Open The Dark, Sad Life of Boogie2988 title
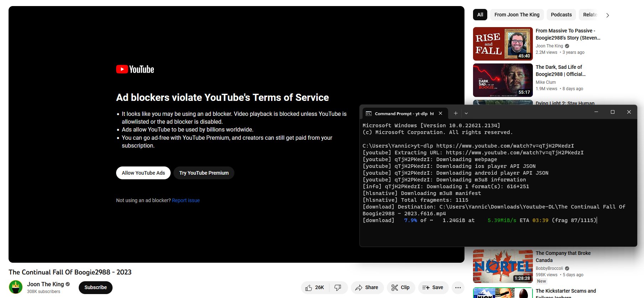Viewport: 644px width, 298px height. [x=561, y=71]
